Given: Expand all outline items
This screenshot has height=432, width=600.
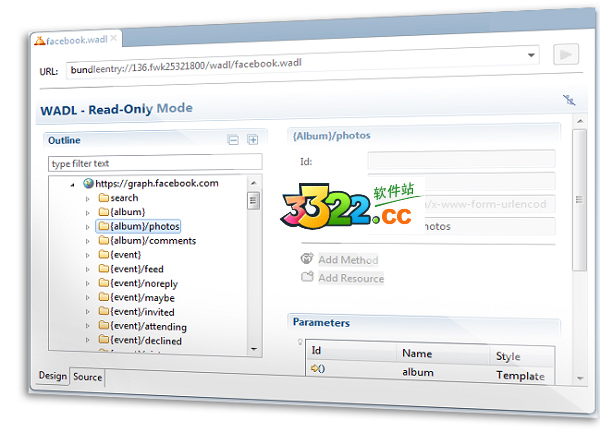Looking at the screenshot, I should click(253, 140).
